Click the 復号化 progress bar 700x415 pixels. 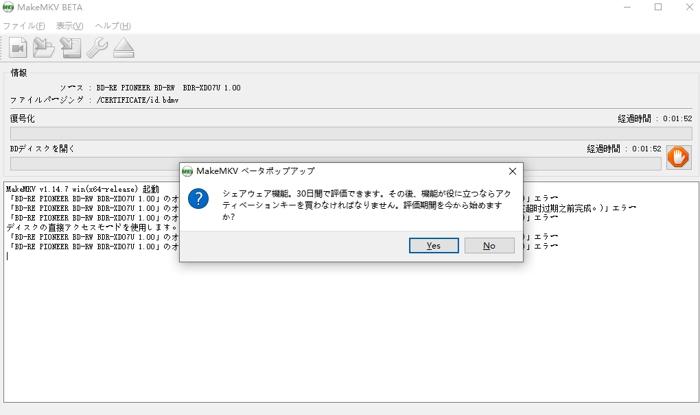click(x=351, y=133)
